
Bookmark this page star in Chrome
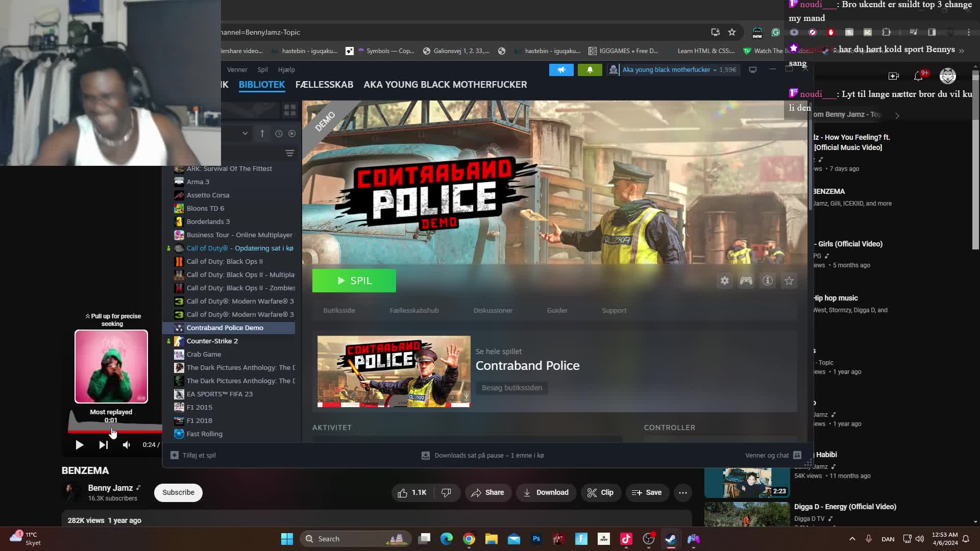pos(732,32)
